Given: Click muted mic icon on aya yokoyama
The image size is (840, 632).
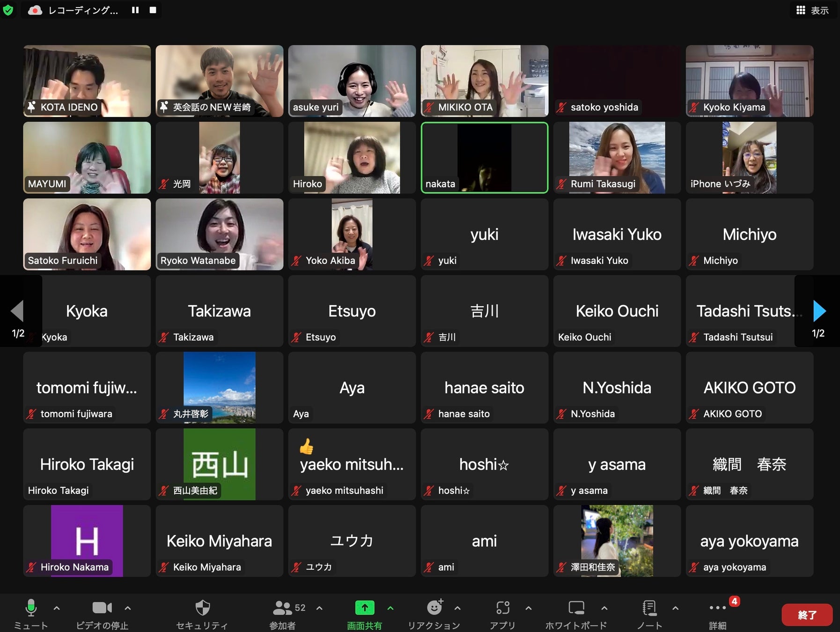Looking at the screenshot, I should click(694, 567).
